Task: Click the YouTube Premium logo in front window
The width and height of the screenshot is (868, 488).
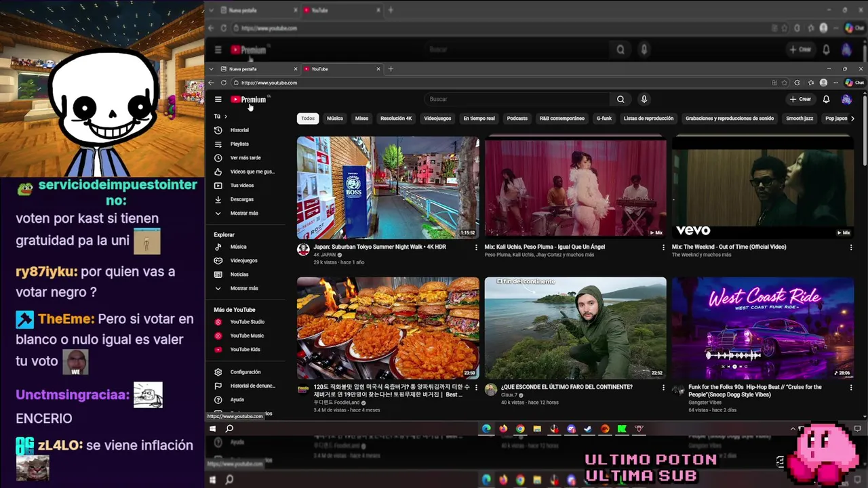Action: point(249,99)
